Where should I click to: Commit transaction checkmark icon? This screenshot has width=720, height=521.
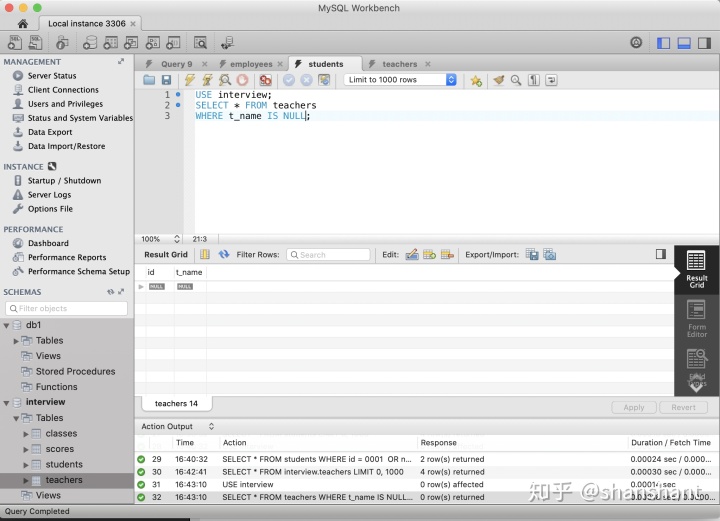(289, 80)
